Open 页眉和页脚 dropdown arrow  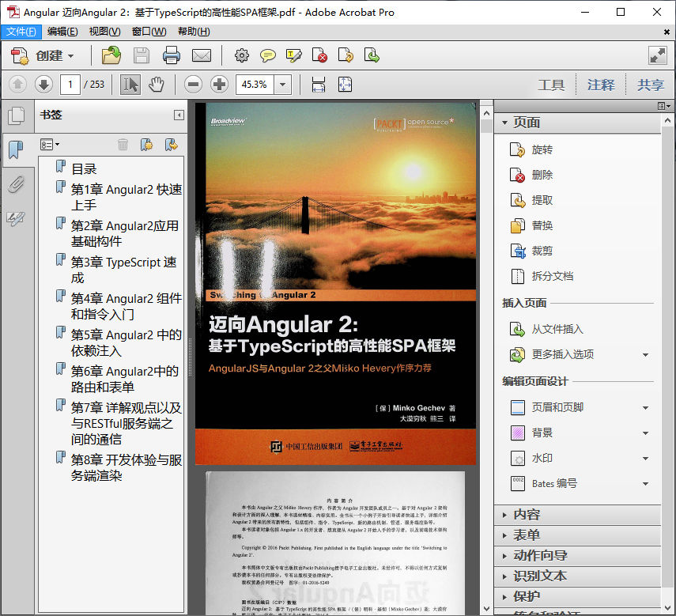(x=645, y=408)
